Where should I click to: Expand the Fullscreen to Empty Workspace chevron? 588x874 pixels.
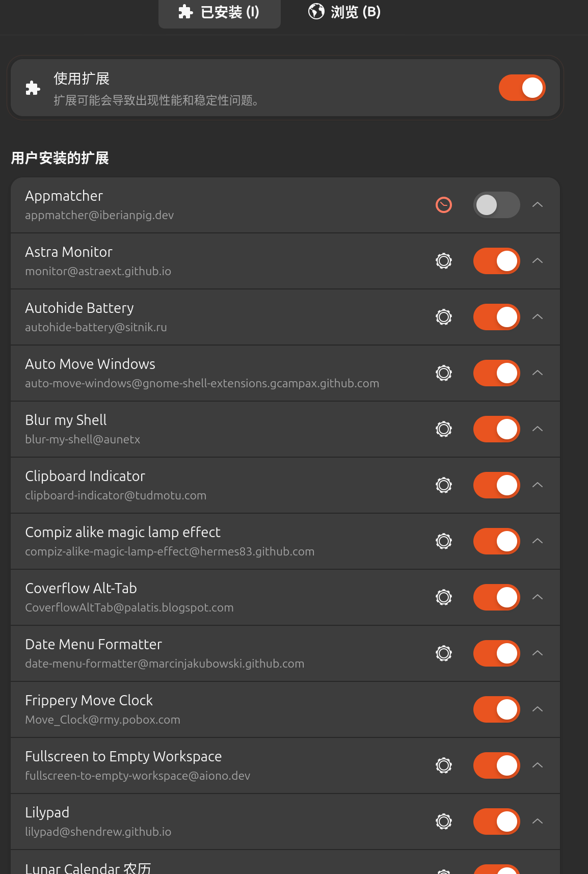538,765
